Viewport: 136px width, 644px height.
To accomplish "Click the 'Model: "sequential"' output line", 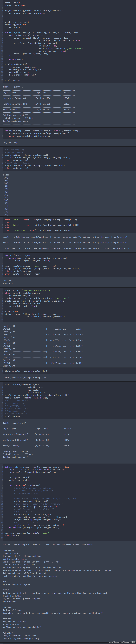I will click(x=13, y=87).
